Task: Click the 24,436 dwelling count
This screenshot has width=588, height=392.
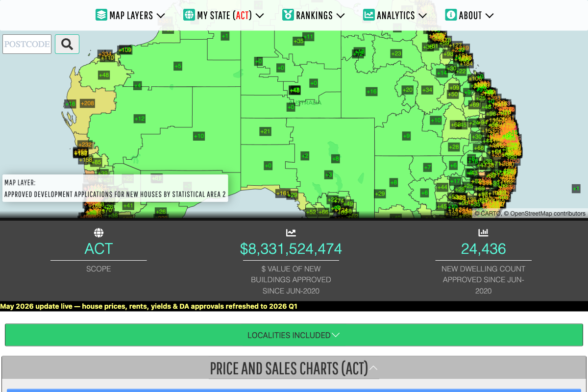Action: pyautogui.click(x=483, y=249)
